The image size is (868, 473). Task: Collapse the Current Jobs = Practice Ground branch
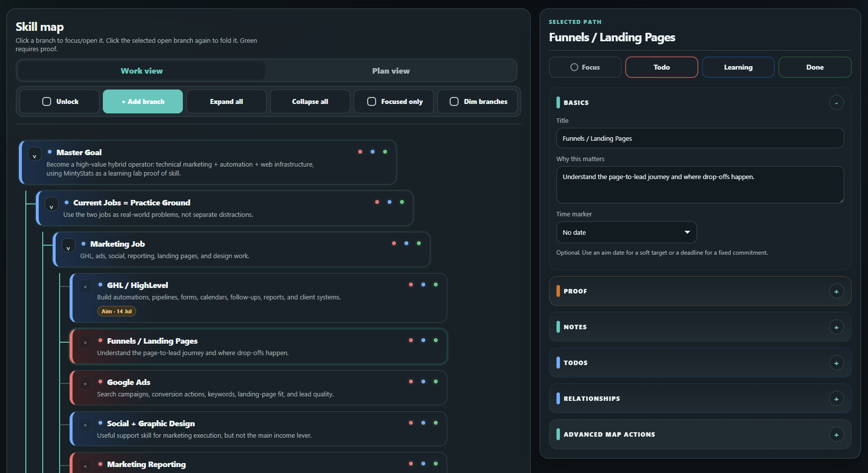[x=52, y=204]
